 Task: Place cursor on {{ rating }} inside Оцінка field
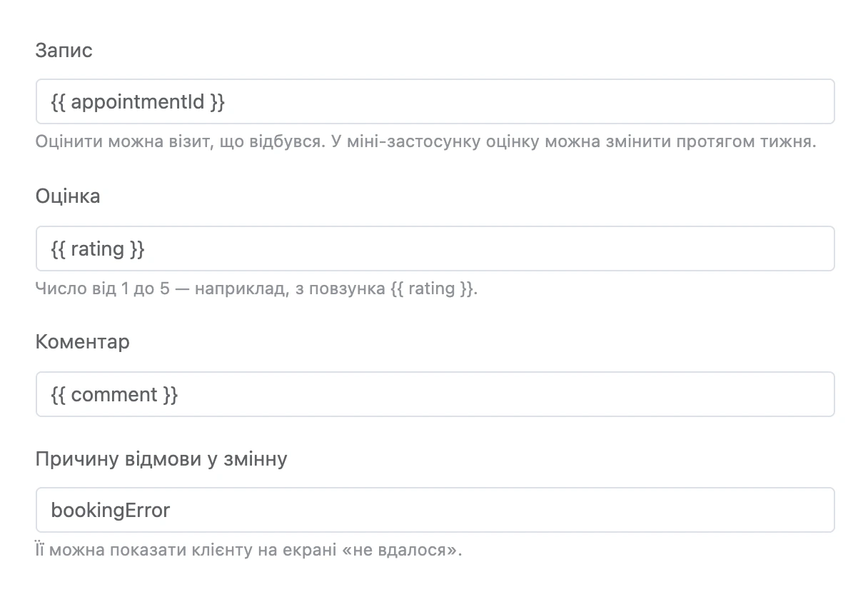coord(99,249)
